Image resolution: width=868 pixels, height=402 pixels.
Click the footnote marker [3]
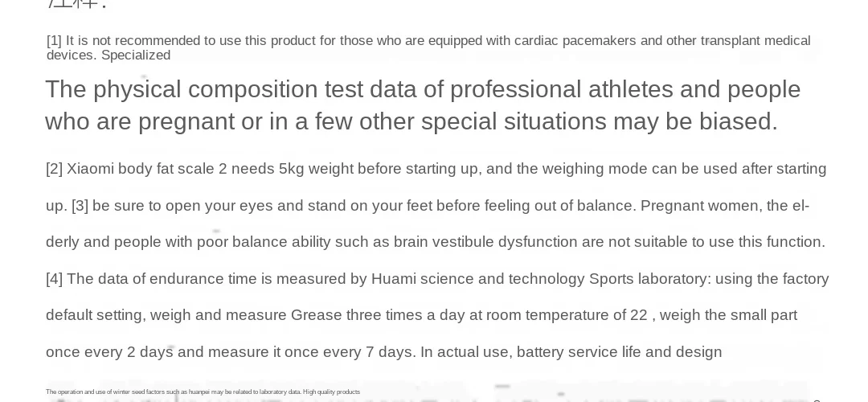(x=80, y=206)
